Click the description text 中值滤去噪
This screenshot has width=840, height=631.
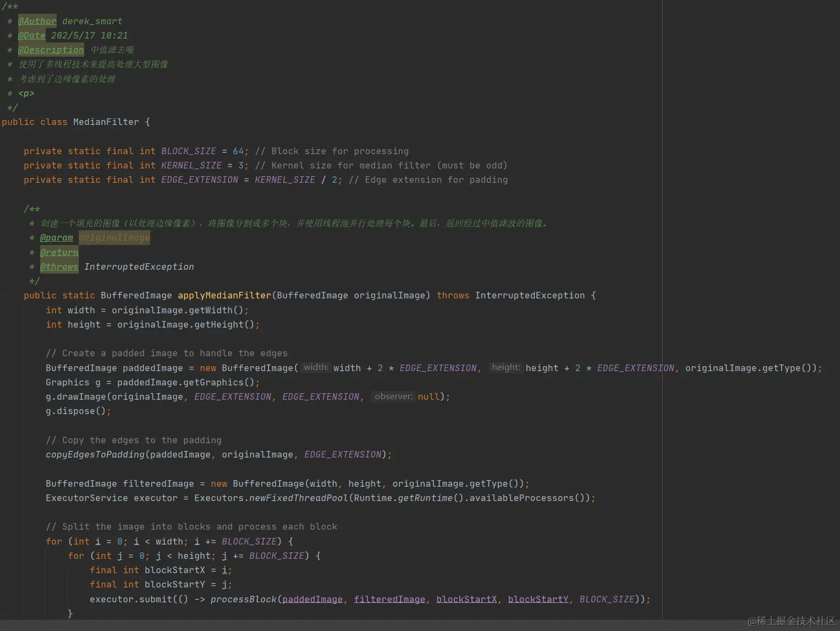point(112,50)
